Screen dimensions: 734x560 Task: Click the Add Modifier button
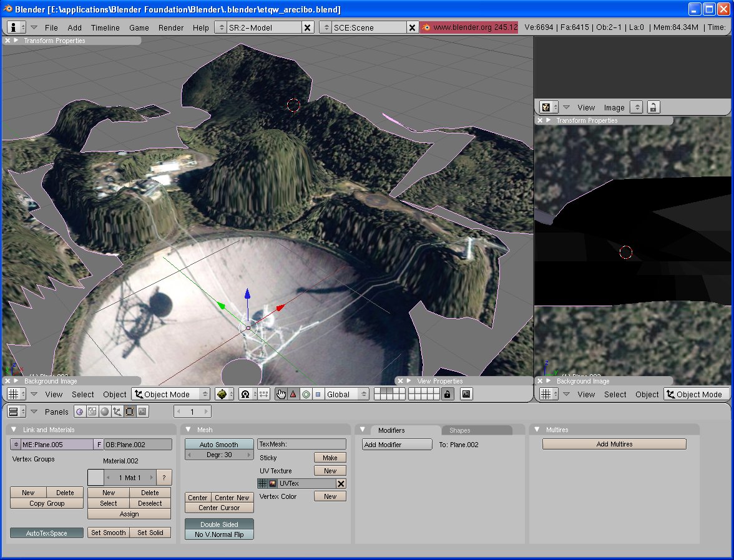coord(397,445)
